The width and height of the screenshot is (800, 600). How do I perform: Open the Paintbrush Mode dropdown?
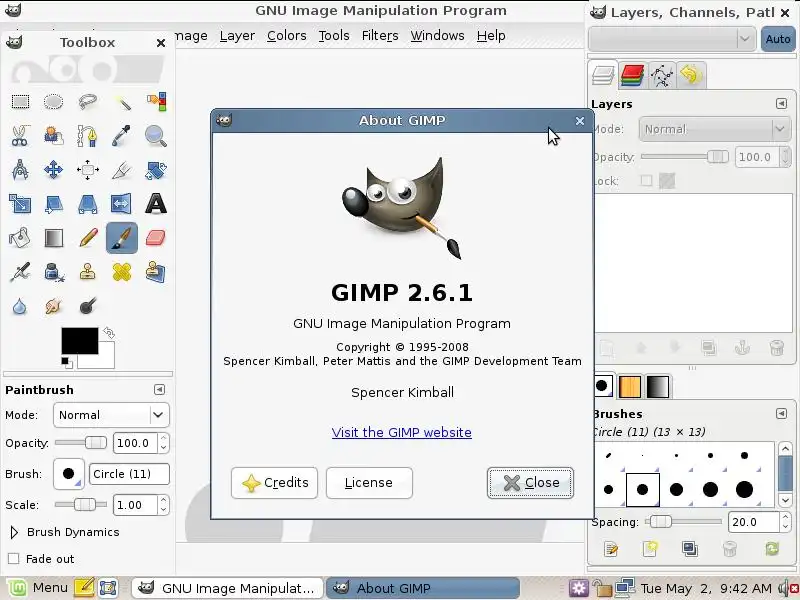click(111, 415)
